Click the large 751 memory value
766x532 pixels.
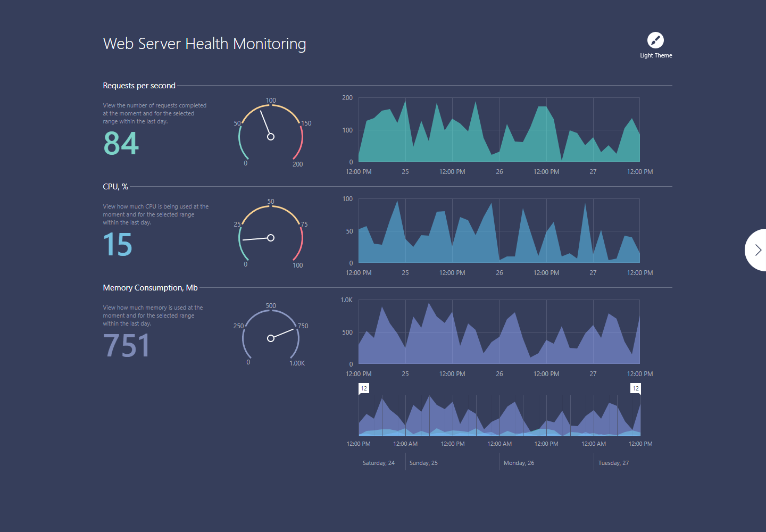click(127, 345)
